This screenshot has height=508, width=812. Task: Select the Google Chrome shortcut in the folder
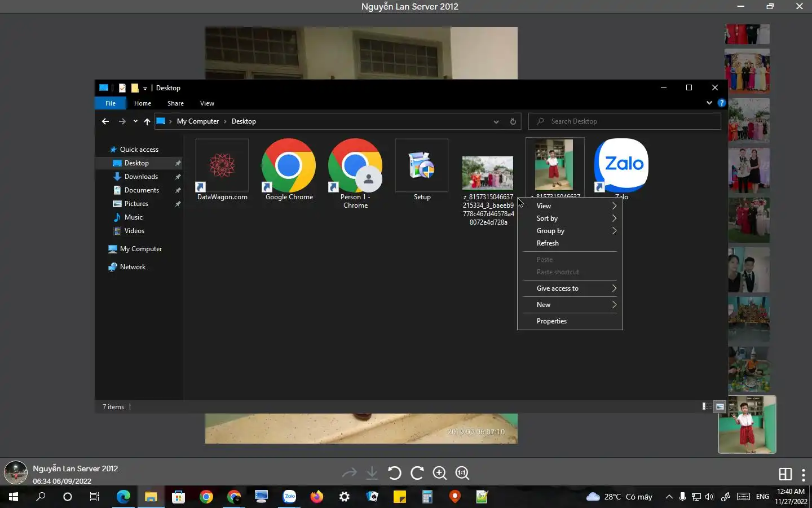coord(289,170)
